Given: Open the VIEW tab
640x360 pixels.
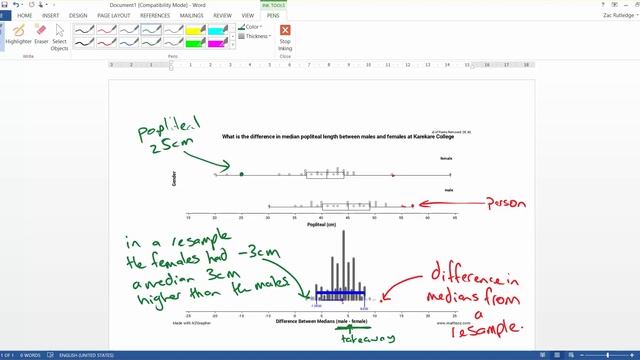Looking at the screenshot, I should point(247,16).
